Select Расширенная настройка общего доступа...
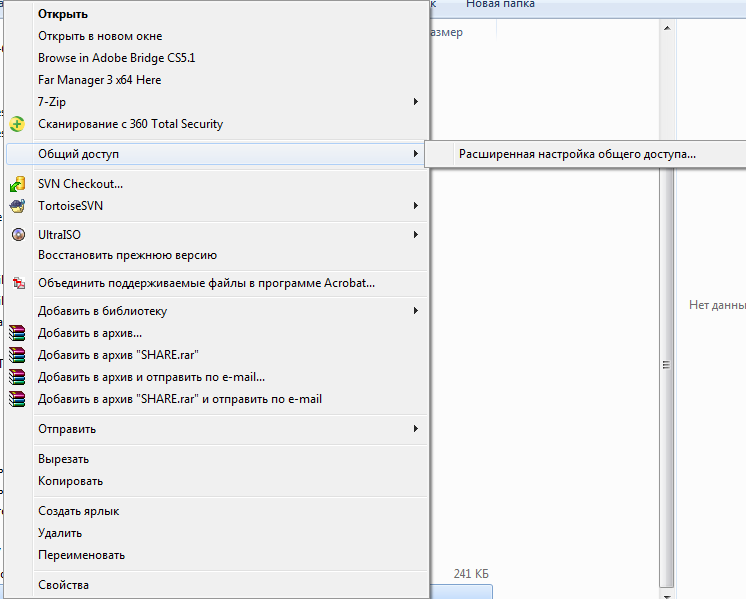Viewport: 746px width, 599px height. click(x=586, y=154)
